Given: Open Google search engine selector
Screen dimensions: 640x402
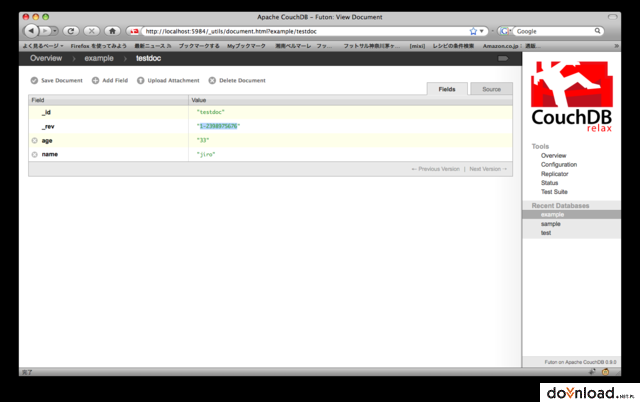Looking at the screenshot, I should click(x=505, y=31).
